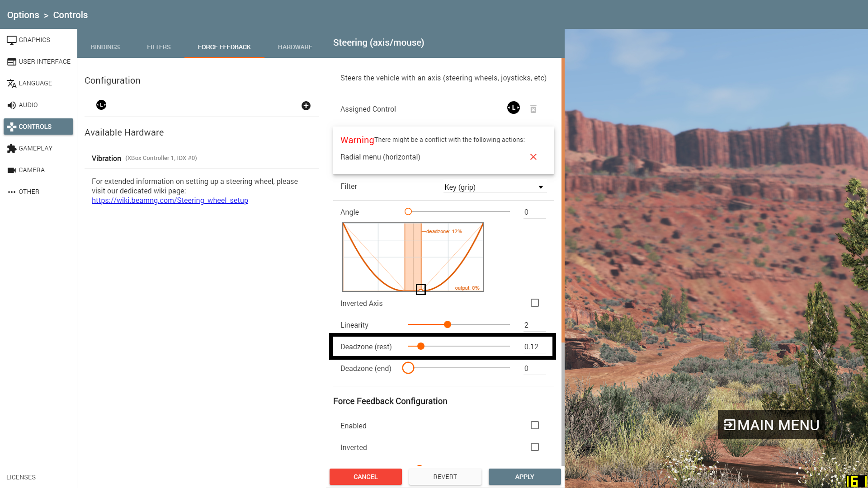
Task: Click Radial menu (horizontal) conflict text
Action: click(x=380, y=157)
